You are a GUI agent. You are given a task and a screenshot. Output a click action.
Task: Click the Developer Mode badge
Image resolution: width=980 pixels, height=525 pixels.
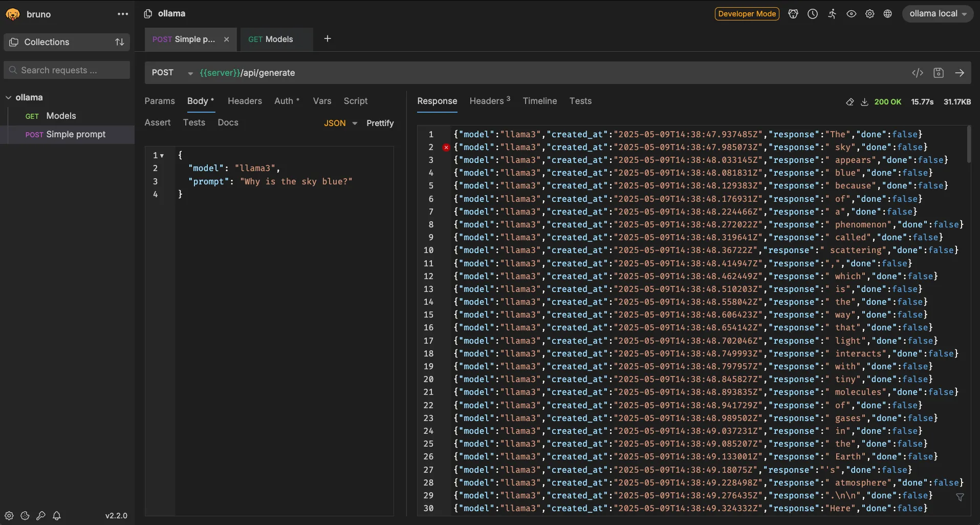pos(747,14)
